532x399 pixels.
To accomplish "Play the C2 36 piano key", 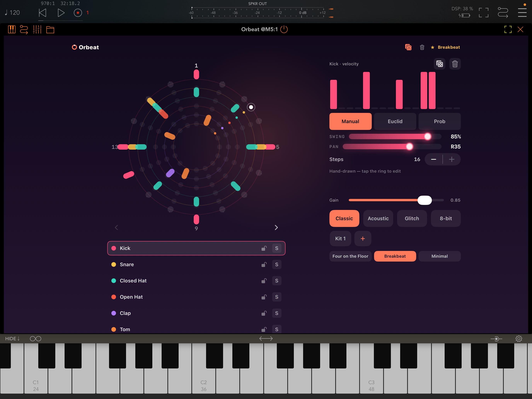I will tap(204, 381).
